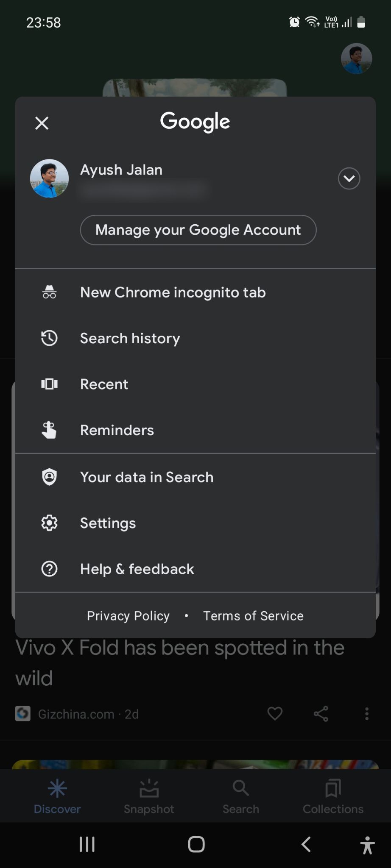The width and height of the screenshot is (391, 868).
Task: Tap the Reminders finger icon
Action: [x=49, y=430]
